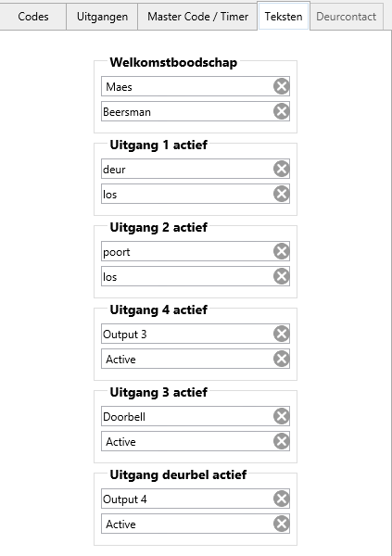The height and width of the screenshot is (556, 392).
Task: Clear the deur field under Uitgang 1
Action: click(282, 169)
